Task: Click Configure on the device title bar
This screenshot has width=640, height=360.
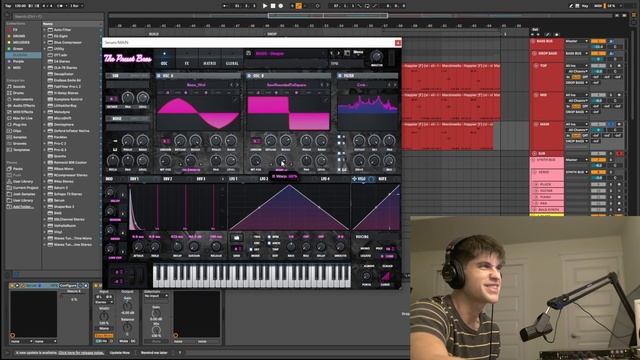Action: point(68,285)
